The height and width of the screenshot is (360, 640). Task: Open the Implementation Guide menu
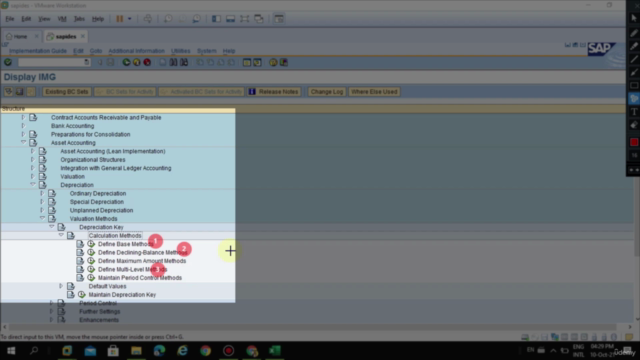[38, 51]
